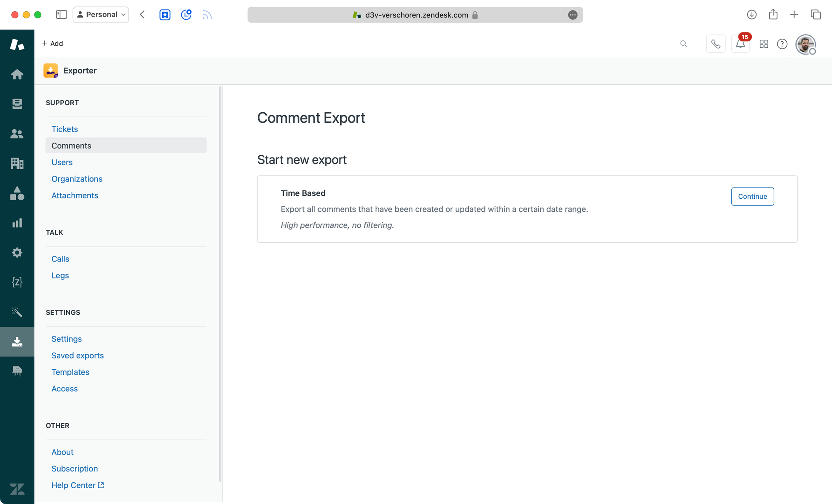
Task: Click the notifications bell icon
Action: tap(740, 44)
